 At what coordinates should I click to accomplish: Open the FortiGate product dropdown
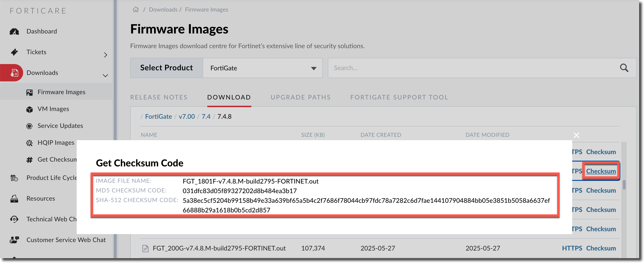(x=262, y=68)
